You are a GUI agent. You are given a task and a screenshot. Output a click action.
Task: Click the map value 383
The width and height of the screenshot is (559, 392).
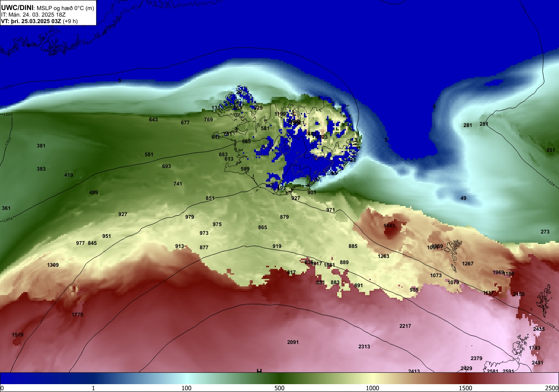(x=41, y=169)
